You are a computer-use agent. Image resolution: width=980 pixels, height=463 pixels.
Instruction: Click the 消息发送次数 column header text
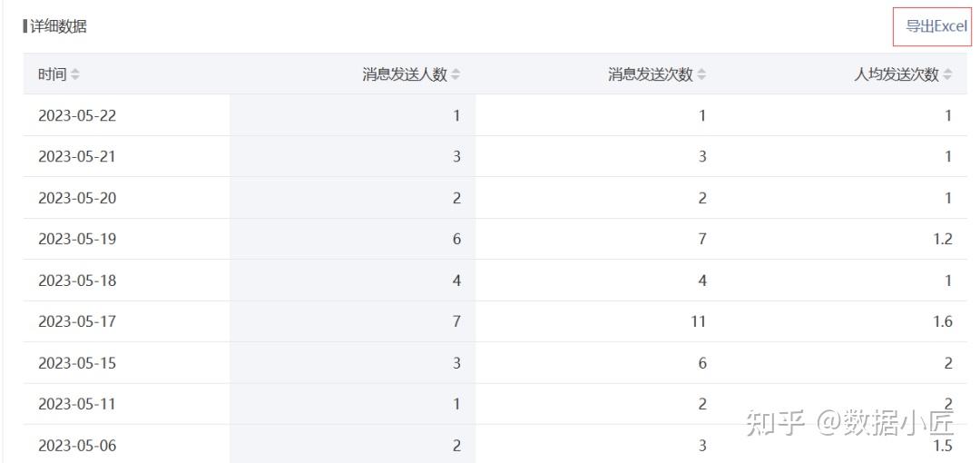[651, 74]
